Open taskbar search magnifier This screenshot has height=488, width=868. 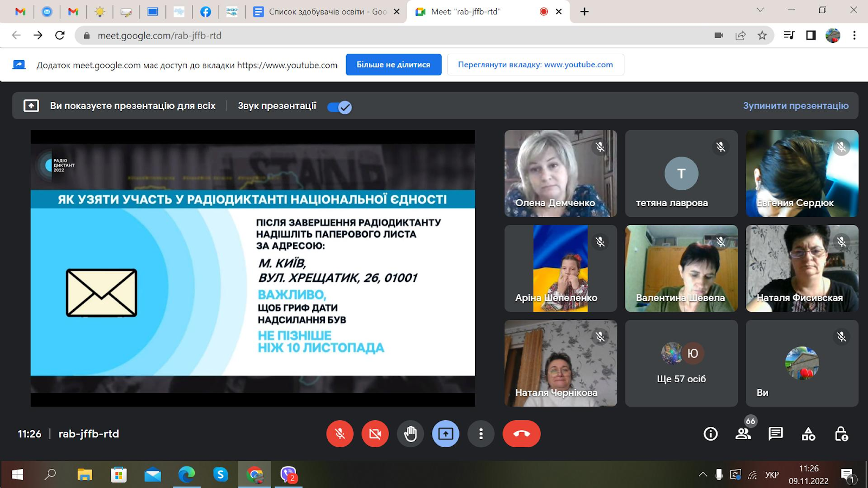(x=50, y=474)
